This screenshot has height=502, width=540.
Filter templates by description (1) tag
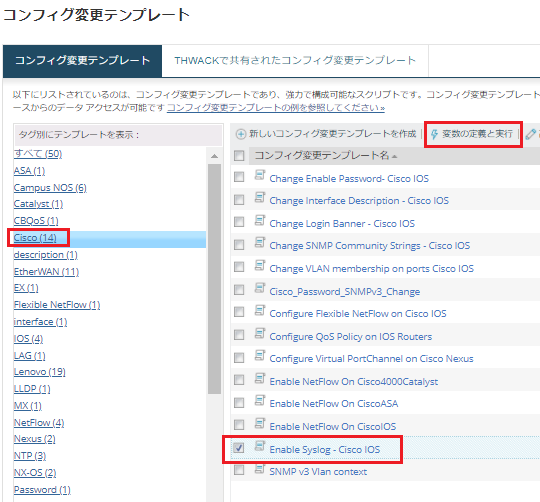click(x=45, y=255)
